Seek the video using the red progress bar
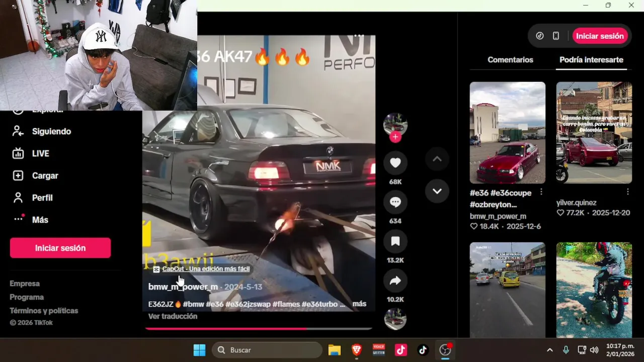The height and width of the screenshot is (362, 644). pos(259,329)
